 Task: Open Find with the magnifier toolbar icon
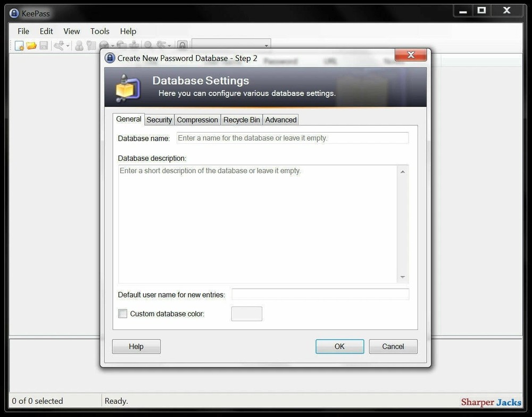147,45
